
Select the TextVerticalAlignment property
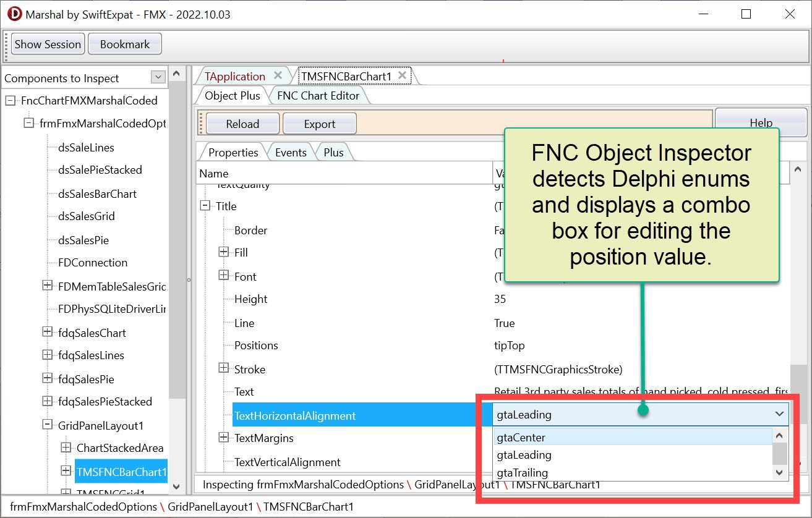pos(287,462)
